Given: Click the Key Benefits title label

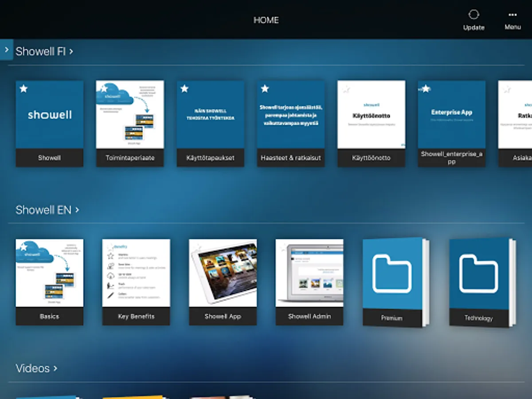Looking at the screenshot, I should (x=136, y=317).
